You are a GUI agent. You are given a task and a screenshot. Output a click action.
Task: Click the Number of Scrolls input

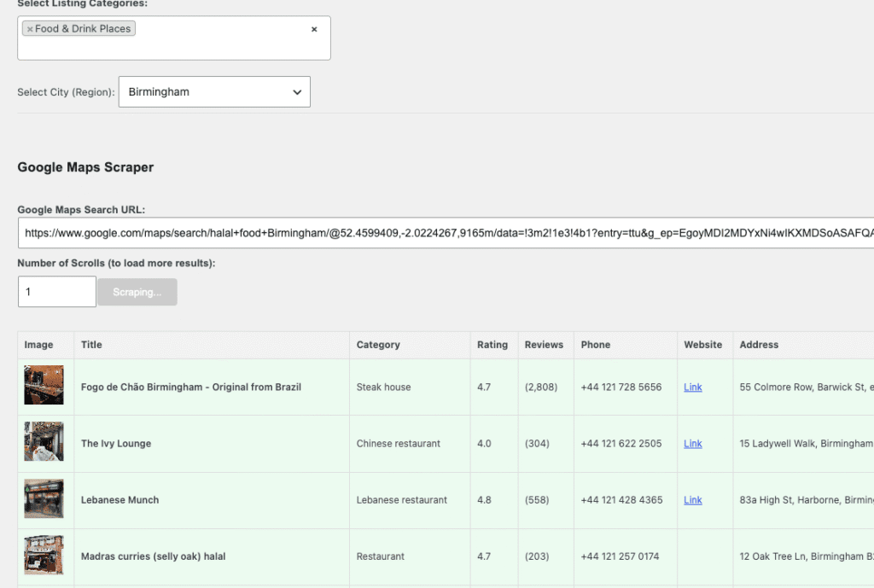pos(57,292)
